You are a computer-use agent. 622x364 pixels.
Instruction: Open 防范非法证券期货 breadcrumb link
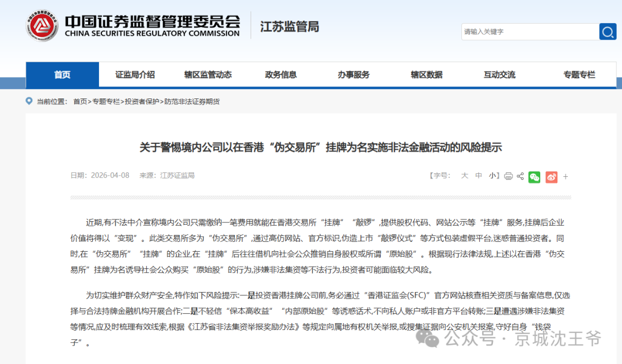tap(192, 101)
